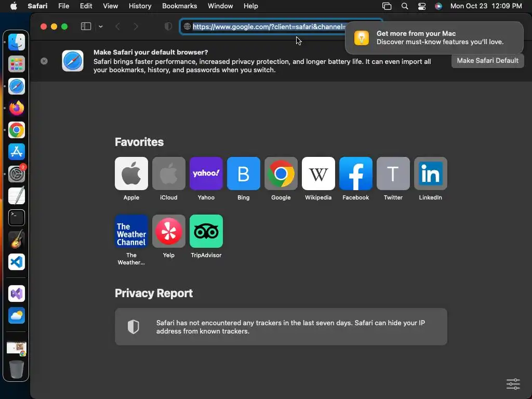Open Terminal from the Dock
This screenshot has height=399, width=532.
16,218
